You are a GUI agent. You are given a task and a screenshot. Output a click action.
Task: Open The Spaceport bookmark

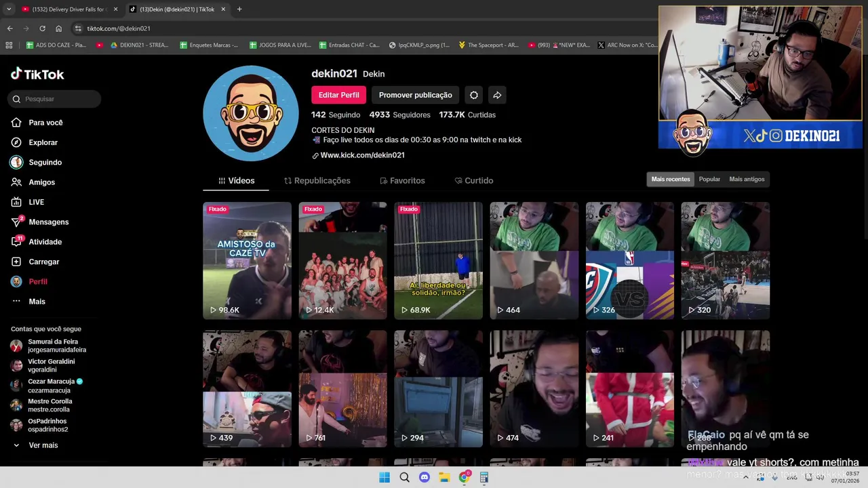488,45
